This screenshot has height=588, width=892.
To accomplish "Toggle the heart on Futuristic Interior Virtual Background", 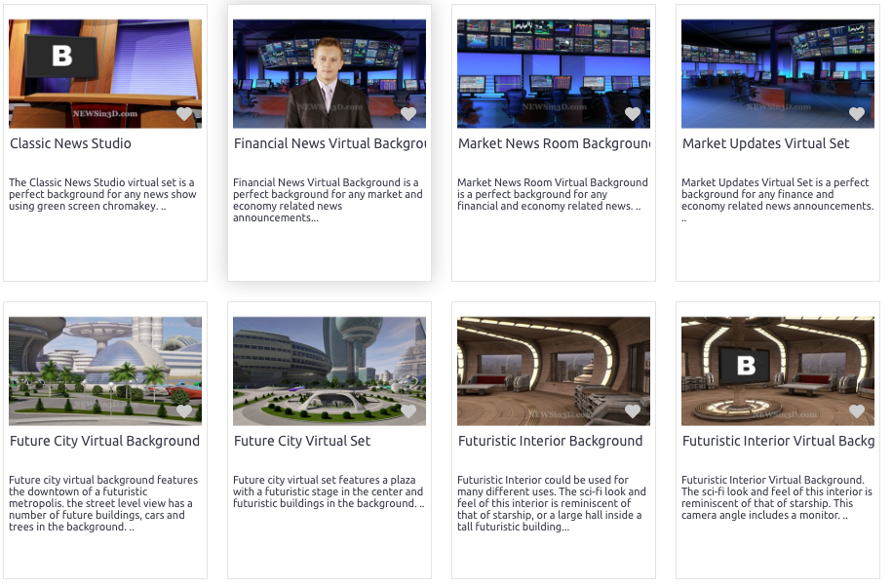I will click(x=857, y=412).
